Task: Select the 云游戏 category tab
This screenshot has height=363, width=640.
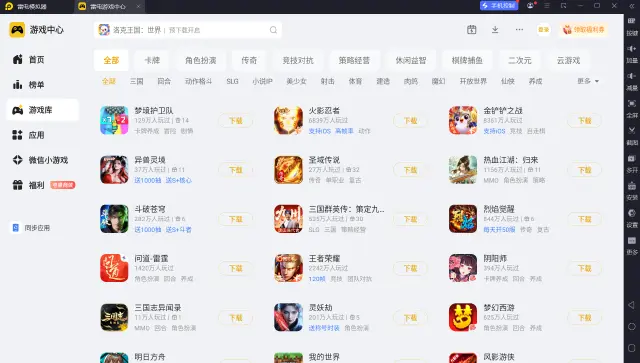Action: click(x=568, y=60)
